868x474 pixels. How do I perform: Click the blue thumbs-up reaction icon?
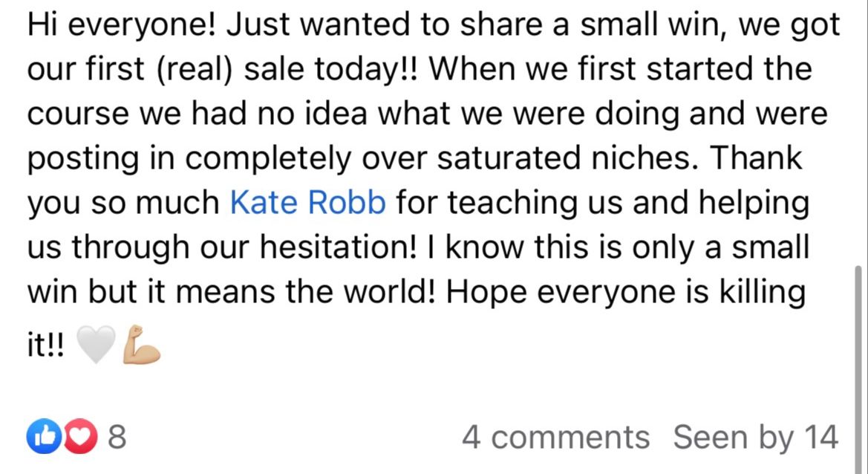tap(39, 437)
